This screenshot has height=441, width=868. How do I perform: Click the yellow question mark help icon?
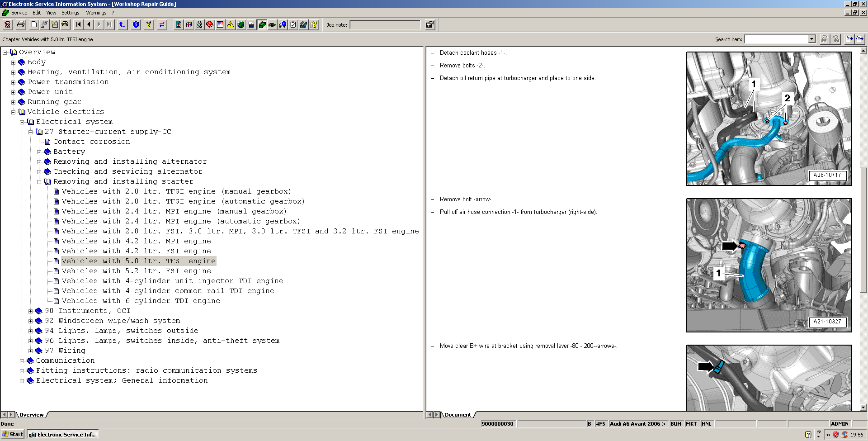coord(148,24)
